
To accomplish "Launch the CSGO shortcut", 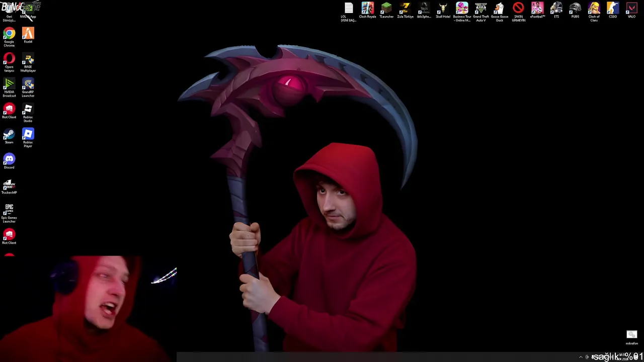I will (613, 10).
